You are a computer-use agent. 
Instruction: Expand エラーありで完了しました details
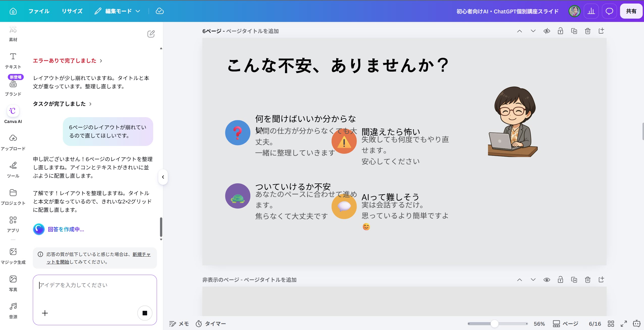tap(67, 61)
